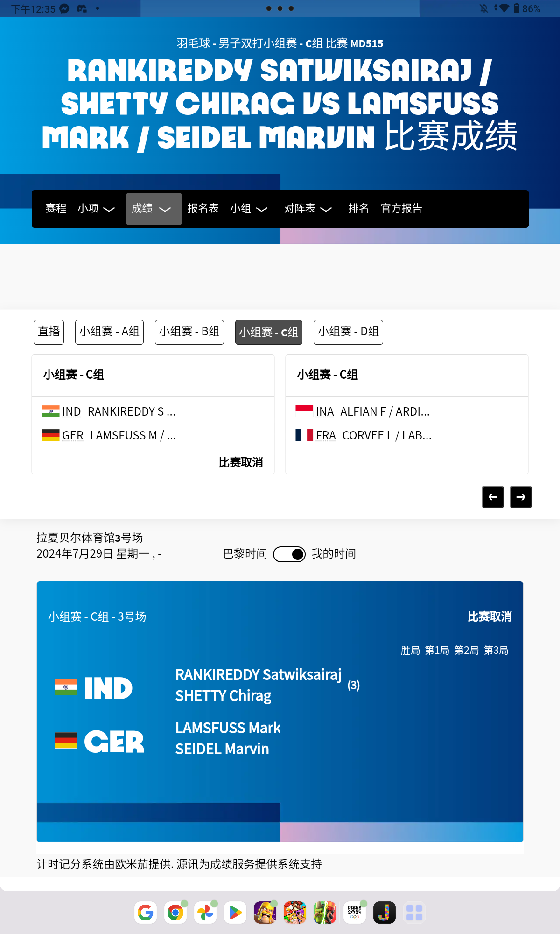Open Google app in the dock
This screenshot has height=934, width=560.
coord(146,913)
